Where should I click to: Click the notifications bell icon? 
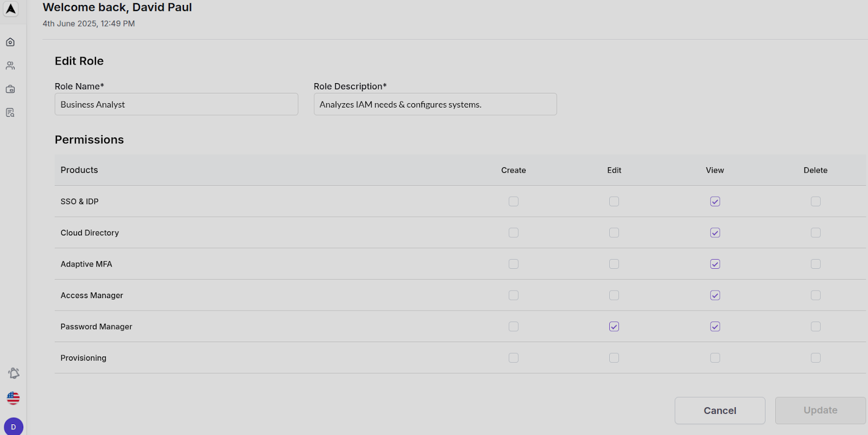(13, 373)
